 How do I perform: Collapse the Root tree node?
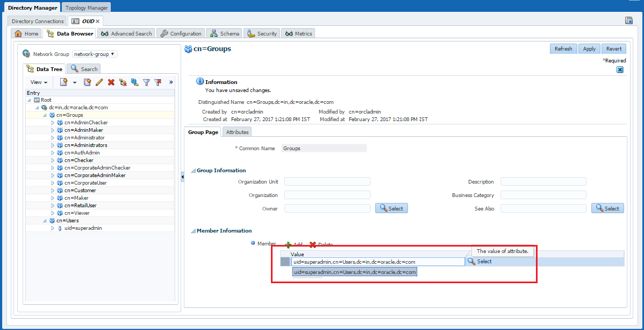click(x=29, y=100)
